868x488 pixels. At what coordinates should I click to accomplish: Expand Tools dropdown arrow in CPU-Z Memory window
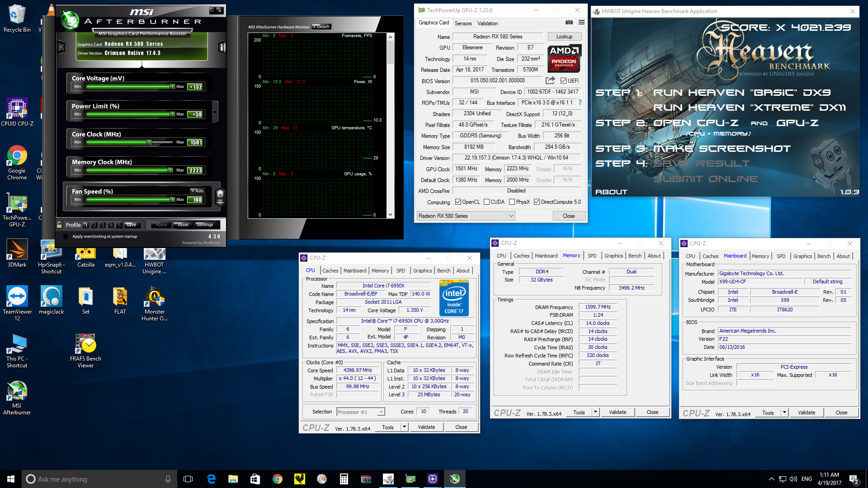point(595,412)
